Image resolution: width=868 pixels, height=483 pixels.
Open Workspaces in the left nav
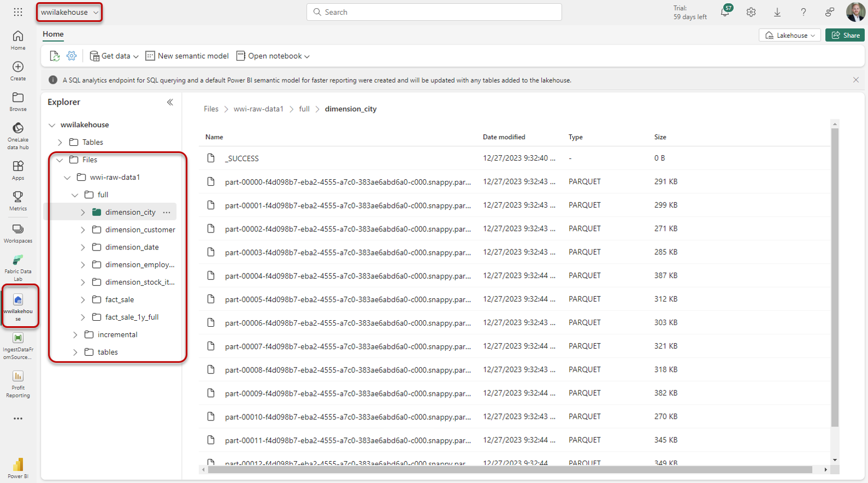coord(18,234)
